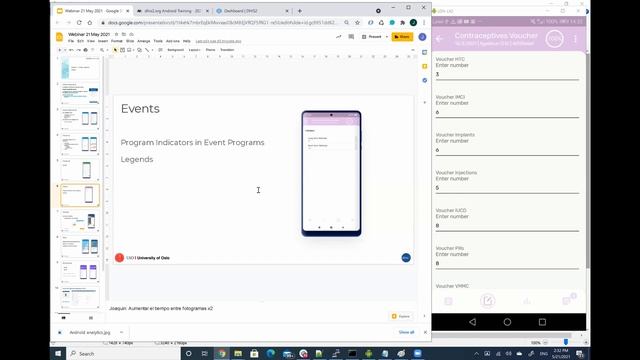
Task: Click the Program Indicators in Event Programs text
Action: click(x=192, y=142)
